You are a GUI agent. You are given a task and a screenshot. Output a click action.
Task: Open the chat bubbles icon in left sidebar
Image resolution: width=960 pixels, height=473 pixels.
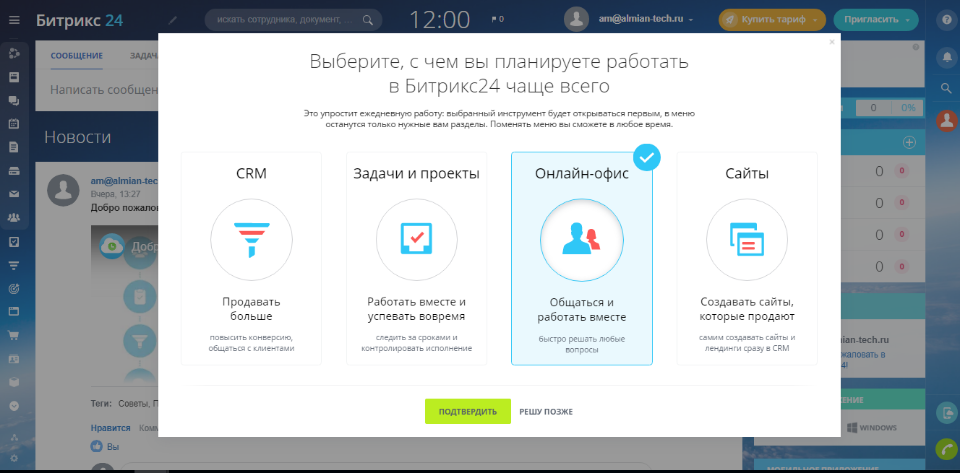pyautogui.click(x=14, y=101)
